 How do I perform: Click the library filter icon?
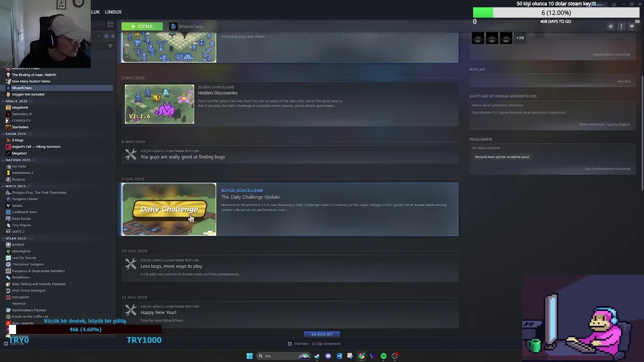point(110,46)
